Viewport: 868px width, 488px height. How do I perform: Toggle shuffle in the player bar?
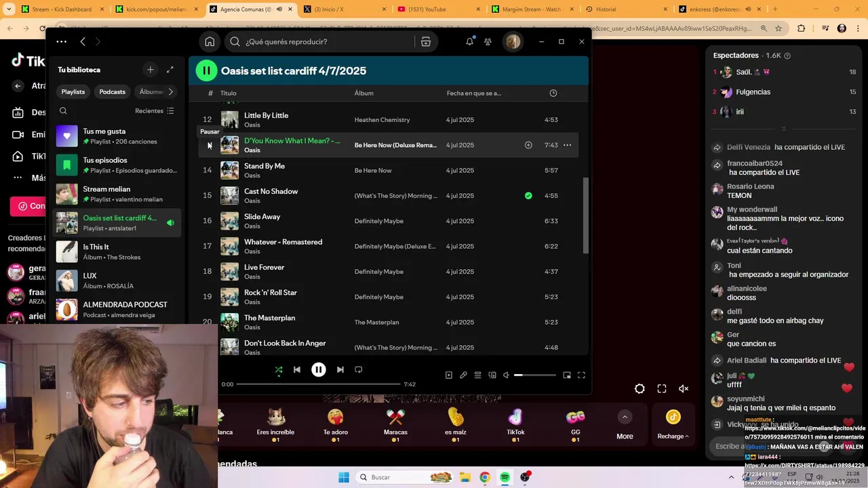278,369
